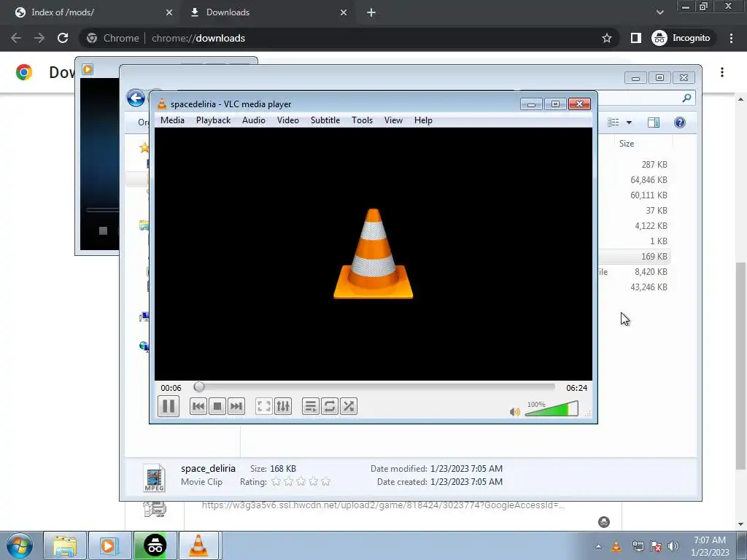Click Date modified value in details pane
The height and width of the screenshot is (560, 747).
pyautogui.click(x=466, y=469)
